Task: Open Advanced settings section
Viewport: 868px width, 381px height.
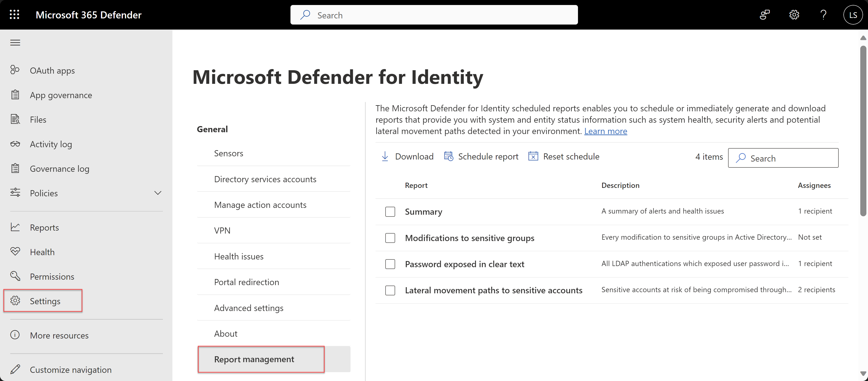Action: click(x=249, y=308)
